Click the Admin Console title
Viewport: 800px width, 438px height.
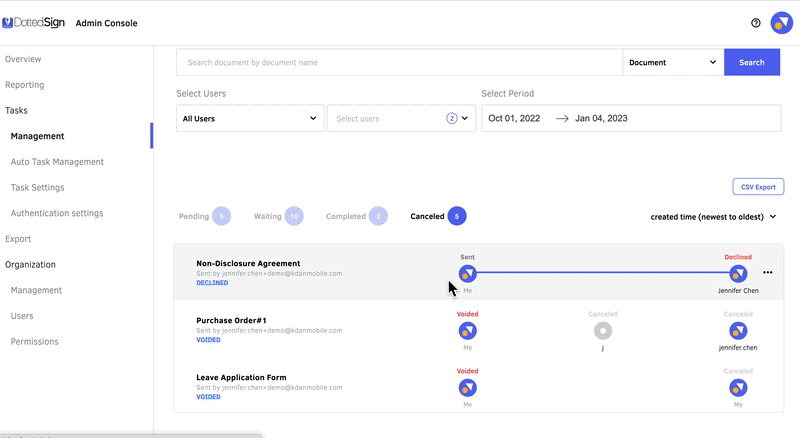point(106,23)
